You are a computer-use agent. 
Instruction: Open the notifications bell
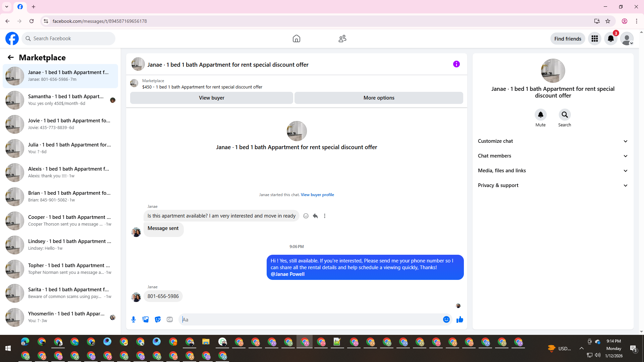(610, 39)
